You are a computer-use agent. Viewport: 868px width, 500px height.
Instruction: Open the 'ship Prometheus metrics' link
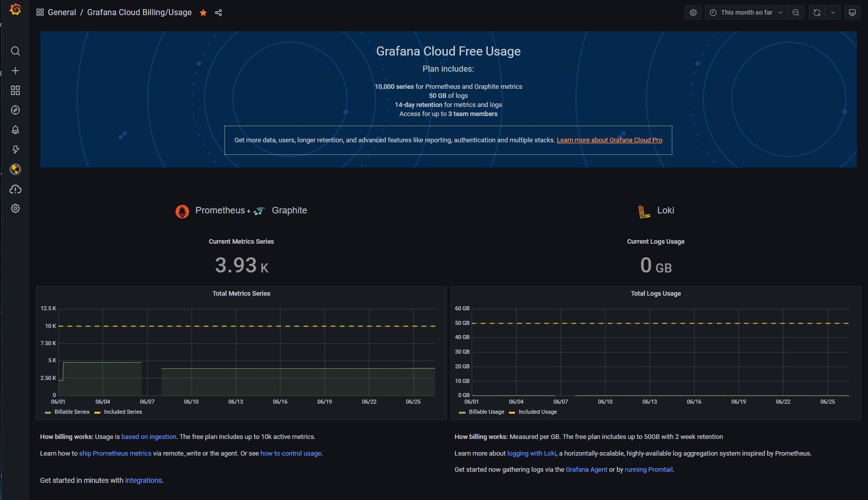pyautogui.click(x=115, y=454)
